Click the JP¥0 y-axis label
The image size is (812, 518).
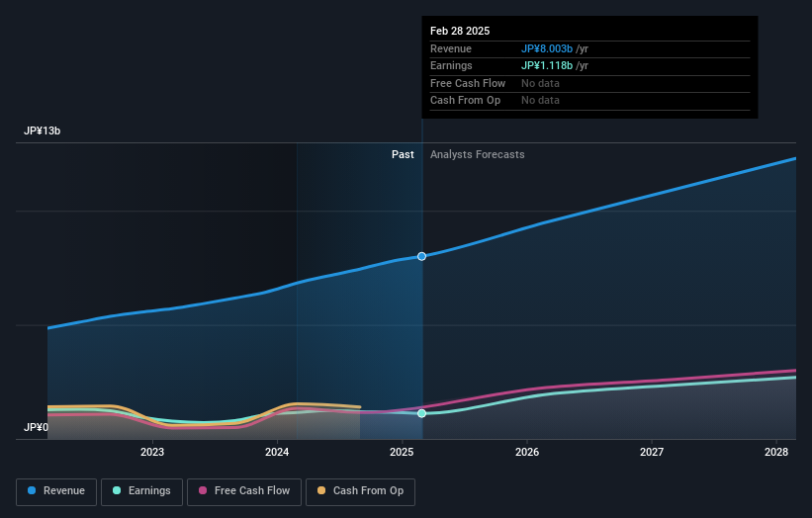point(36,427)
